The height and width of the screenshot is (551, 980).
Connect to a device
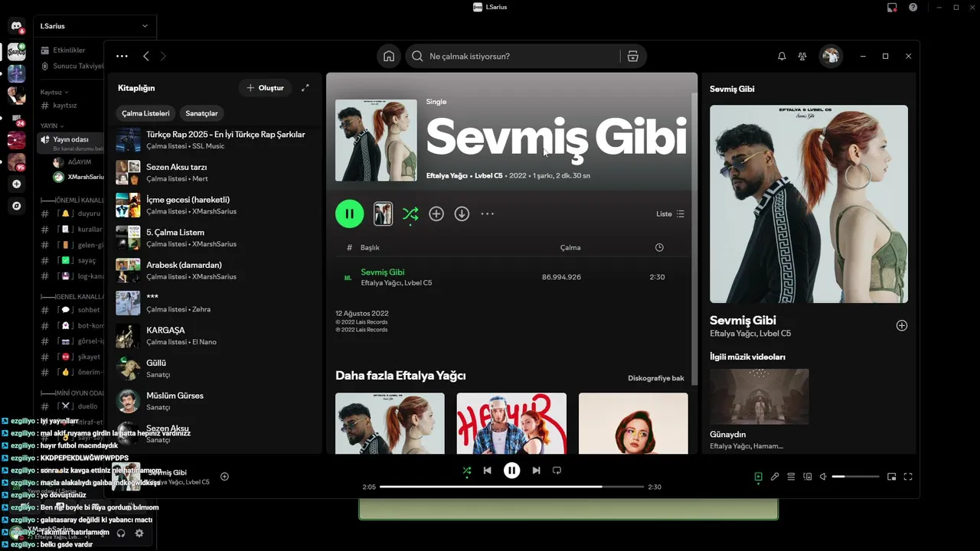(x=807, y=477)
